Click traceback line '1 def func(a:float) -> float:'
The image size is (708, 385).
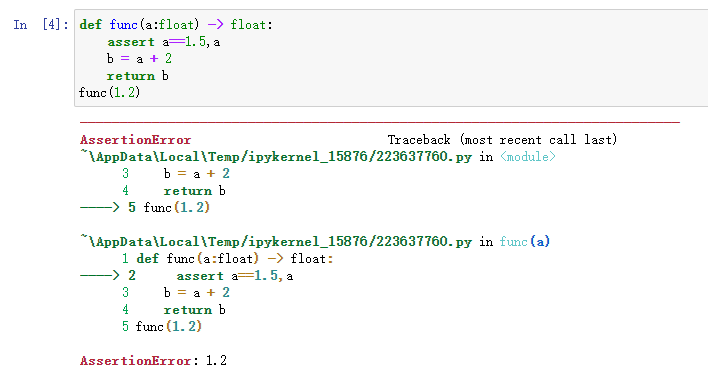(x=228, y=259)
